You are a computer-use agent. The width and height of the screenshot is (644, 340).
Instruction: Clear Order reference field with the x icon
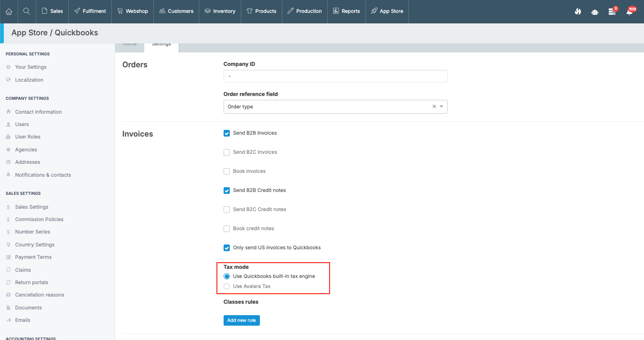(434, 106)
